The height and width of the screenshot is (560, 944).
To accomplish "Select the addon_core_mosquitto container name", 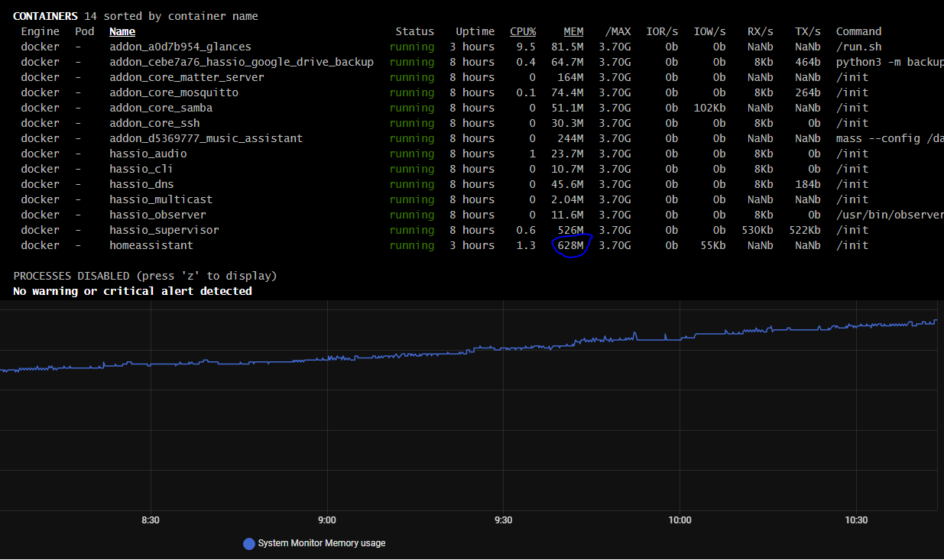I will click(174, 92).
